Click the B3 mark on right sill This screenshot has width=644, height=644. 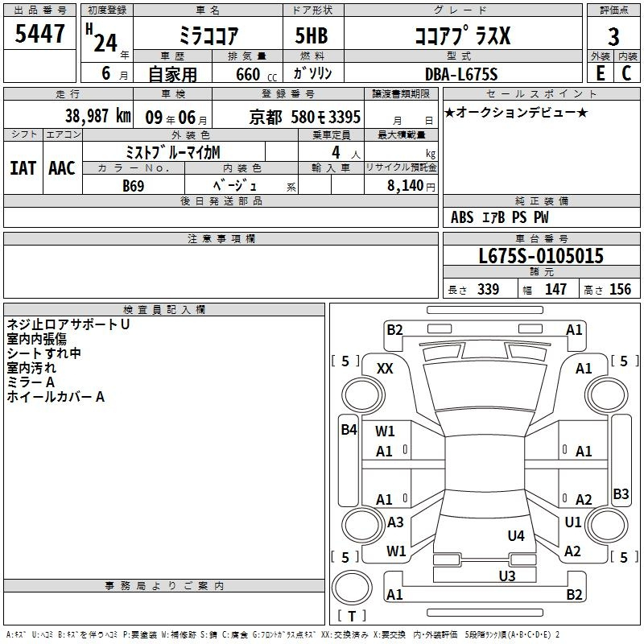point(621,493)
